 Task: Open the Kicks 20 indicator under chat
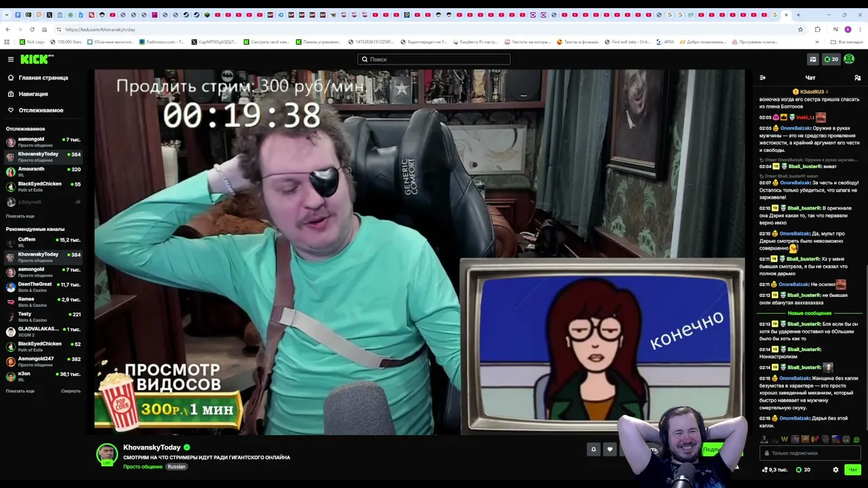point(803,470)
